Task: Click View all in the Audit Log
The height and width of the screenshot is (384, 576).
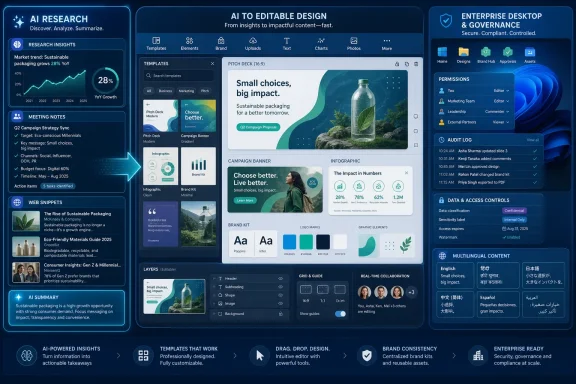Action: (533, 140)
